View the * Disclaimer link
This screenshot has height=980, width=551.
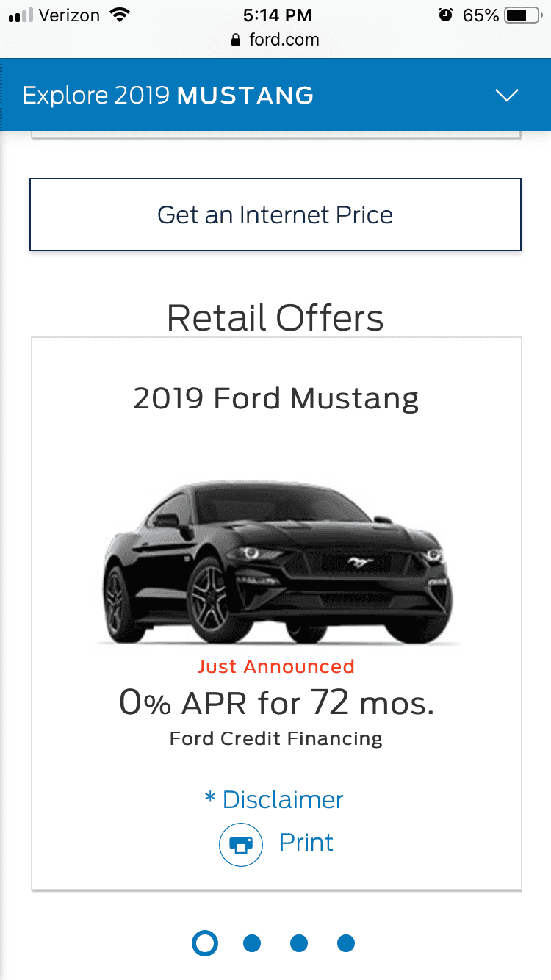click(x=274, y=799)
